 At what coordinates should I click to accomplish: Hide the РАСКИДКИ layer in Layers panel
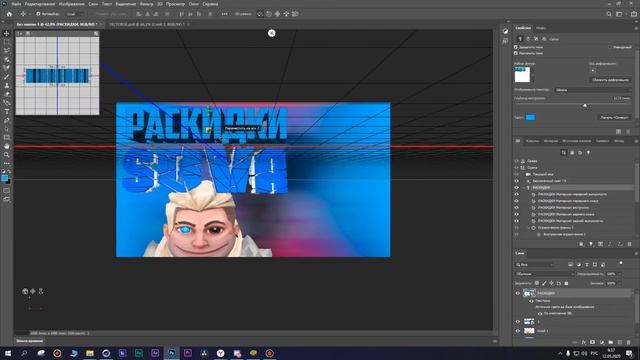click(x=518, y=293)
